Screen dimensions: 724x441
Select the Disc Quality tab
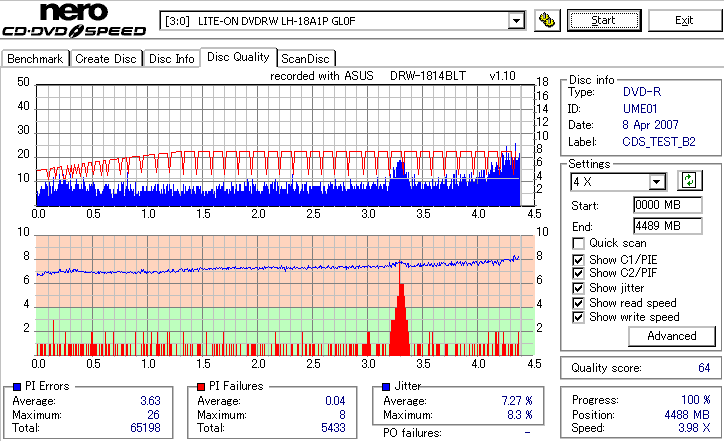(238, 57)
